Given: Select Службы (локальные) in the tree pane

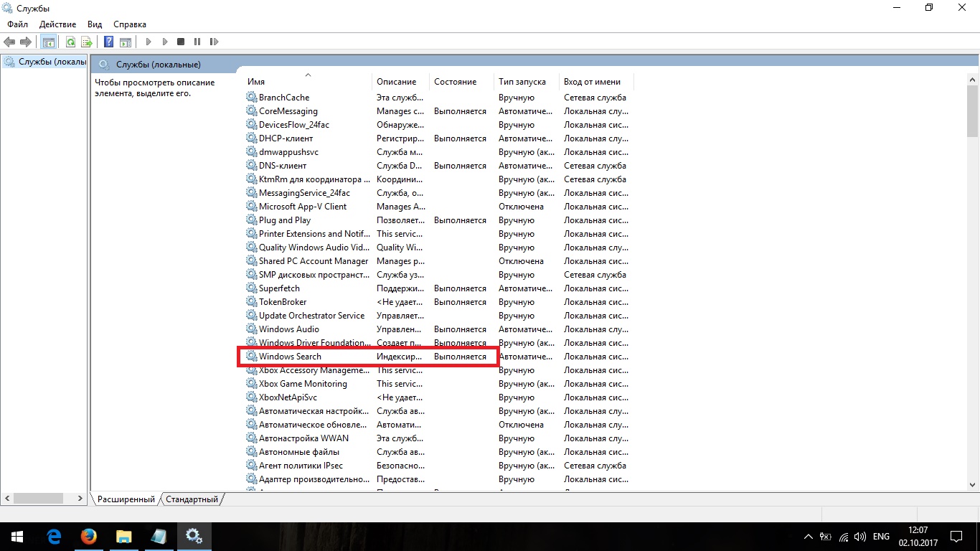Looking at the screenshot, I should coord(45,62).
